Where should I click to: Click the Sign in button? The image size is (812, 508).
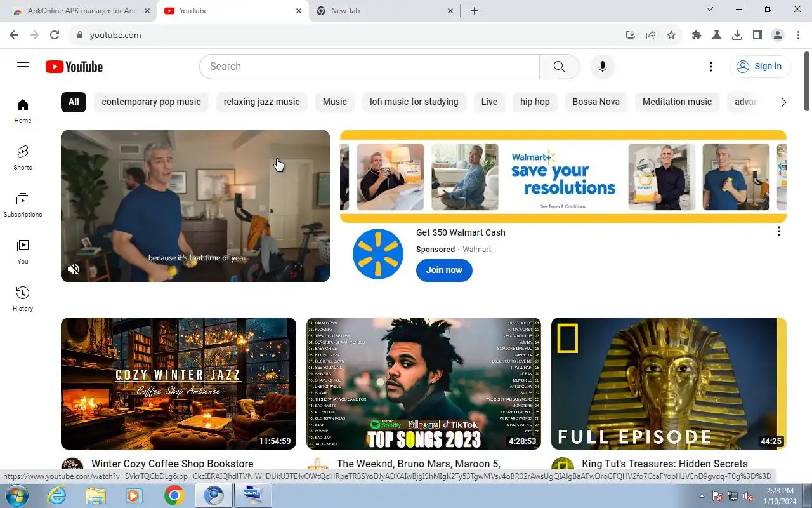click(759, 67)
